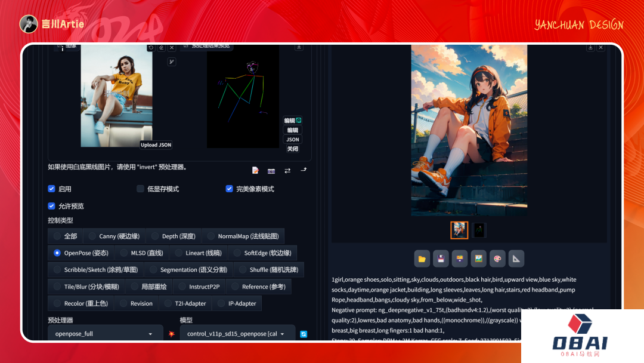Toggle the 允许预览 checkbox
Screen dimensions: 644x363
51,206
